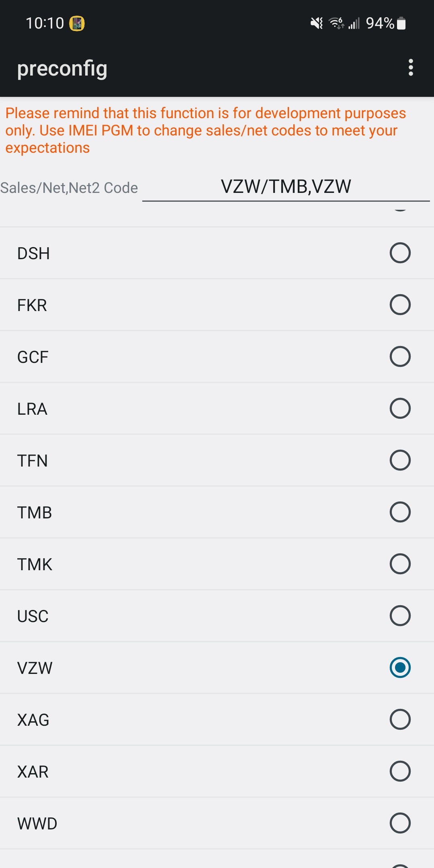Screen dimensions: 434x868
Task: Select the DSH radio button
Action: tap(400, 253)
